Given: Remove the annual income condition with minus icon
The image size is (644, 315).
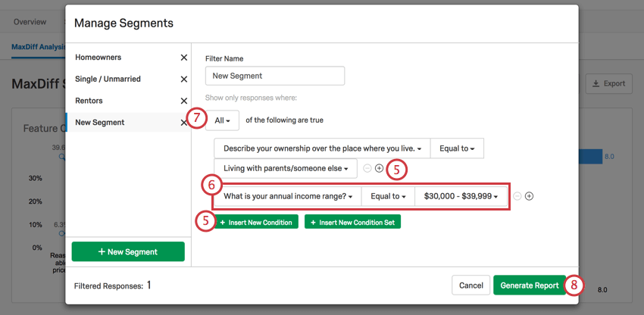Looking at the screenshot, I should point(517,196).
